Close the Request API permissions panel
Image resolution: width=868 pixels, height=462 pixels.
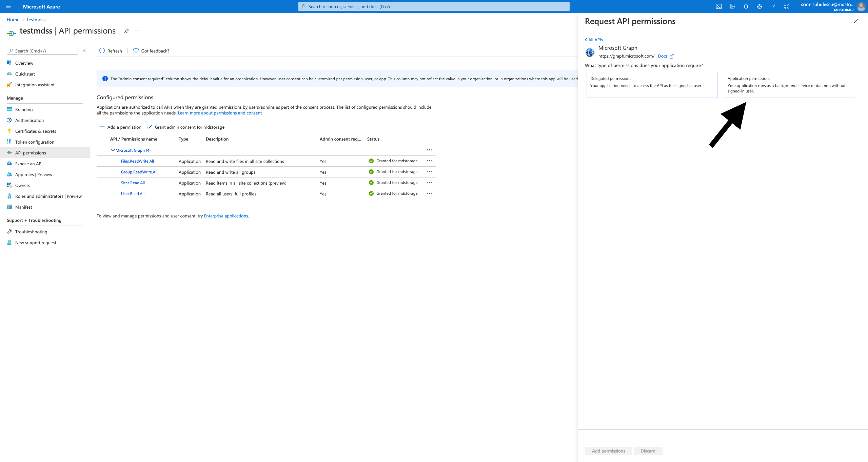click(x=856, y=21)
